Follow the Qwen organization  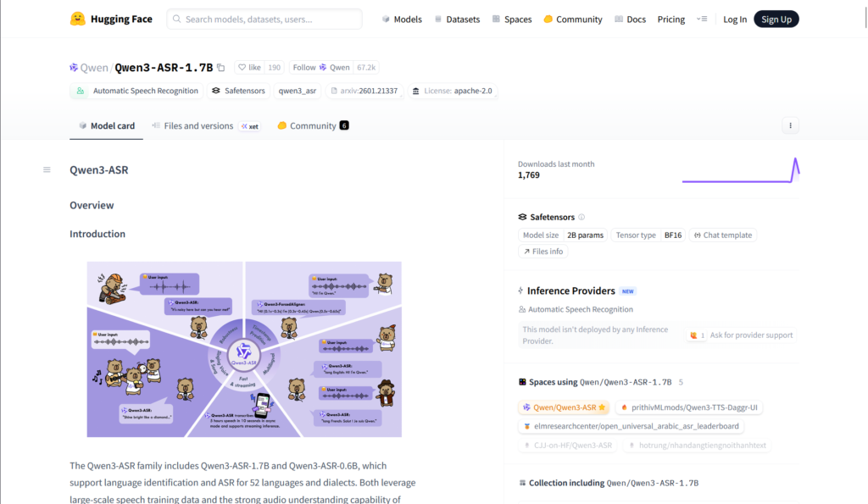point(303,68)
